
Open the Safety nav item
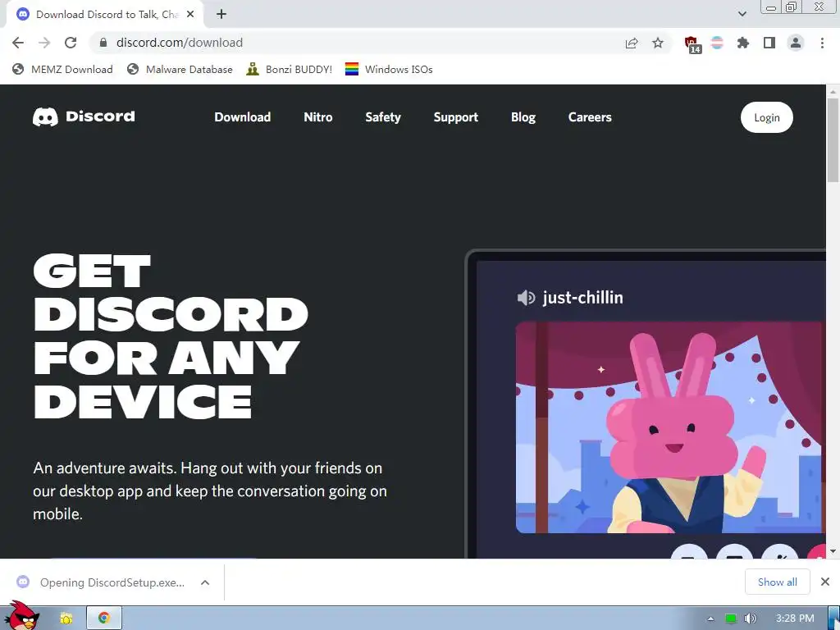[x=383, y=116]
